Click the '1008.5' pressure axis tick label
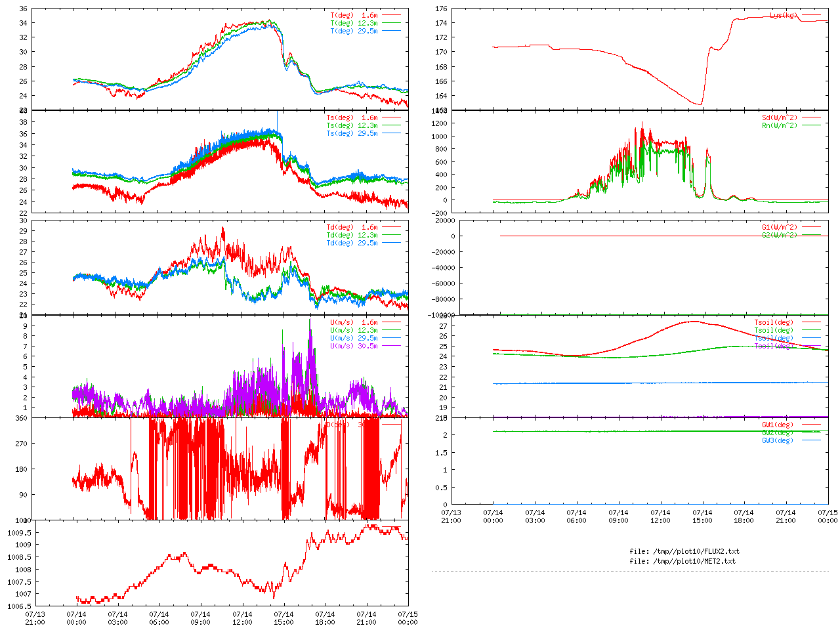 (x=18, y=557)
